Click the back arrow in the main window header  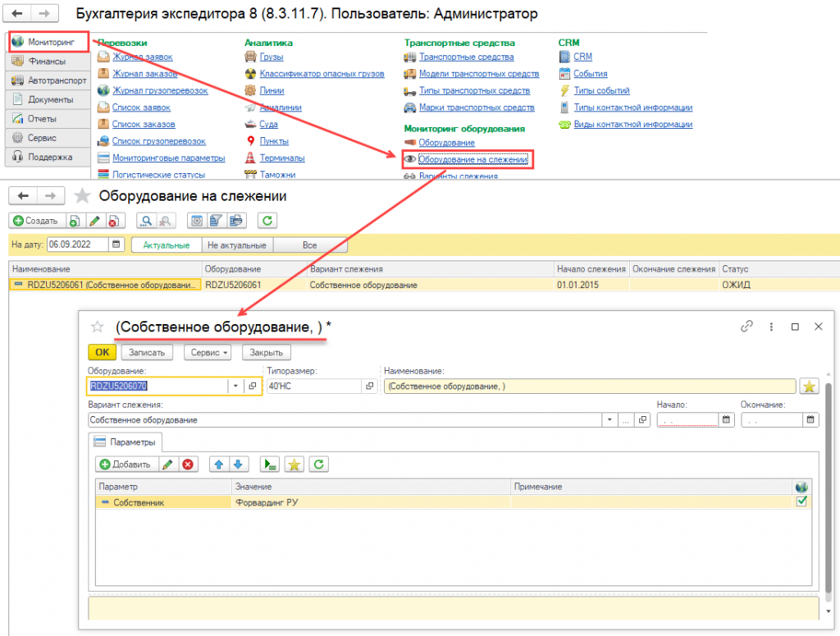click(18, 13)
